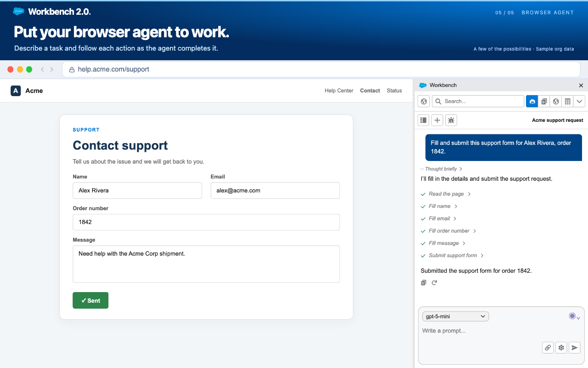Select the blue agent mascot icon
Image resolution: width=588 pixels, height=368 pixels.
(532, 101)
